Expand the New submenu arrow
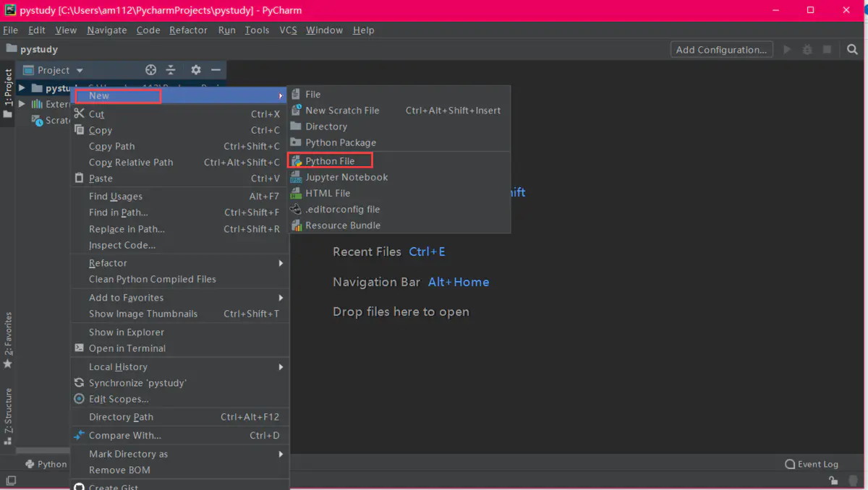 click(281, 95)
